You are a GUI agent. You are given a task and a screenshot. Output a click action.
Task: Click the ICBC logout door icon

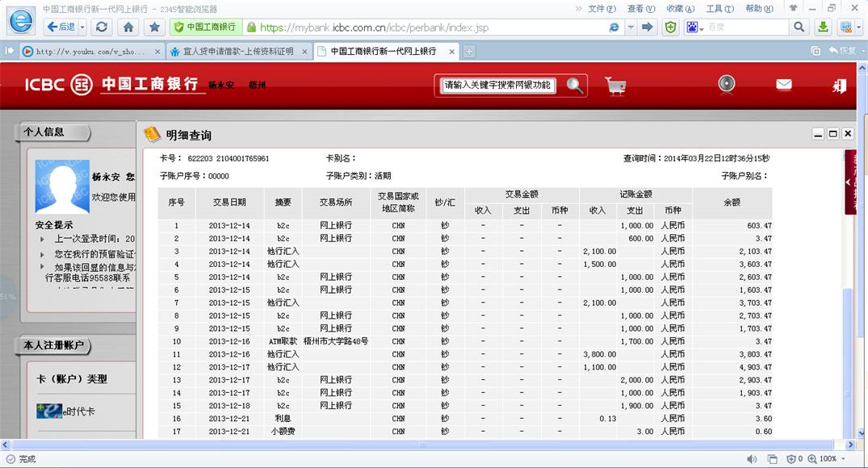click(840, 86)
